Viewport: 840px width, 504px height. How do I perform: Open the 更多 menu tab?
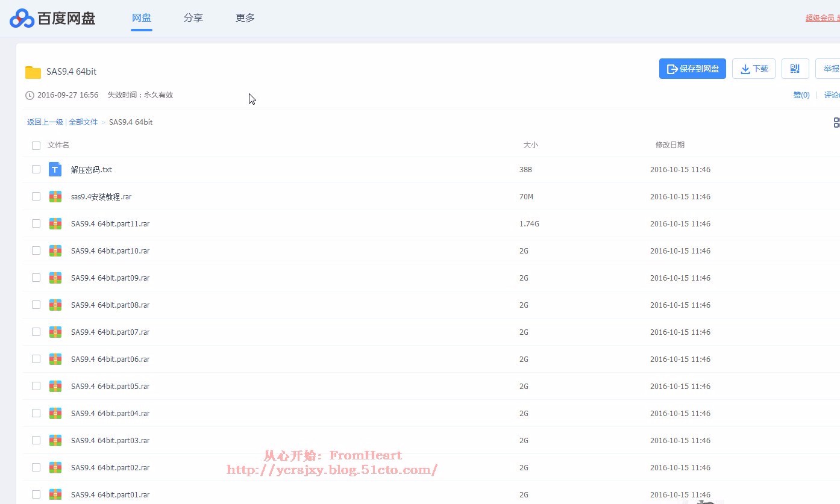pyautogui.click(x=245, y=18)
